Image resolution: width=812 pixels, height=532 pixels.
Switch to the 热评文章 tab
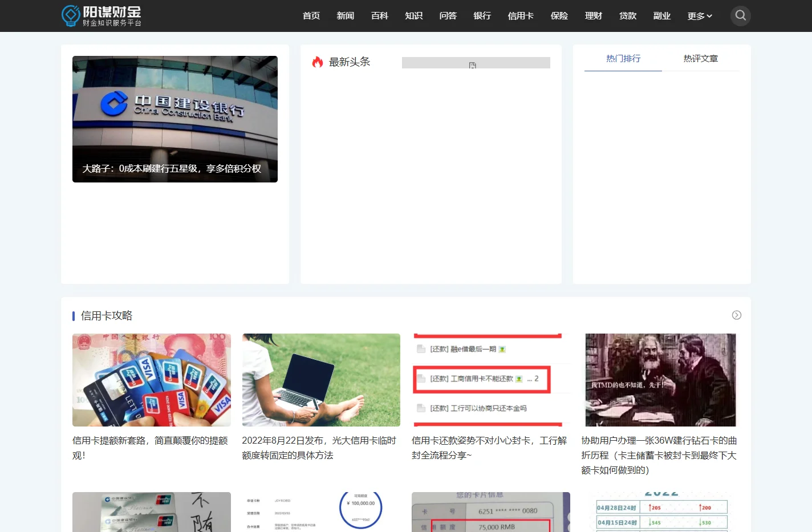(x=701, y=59)
